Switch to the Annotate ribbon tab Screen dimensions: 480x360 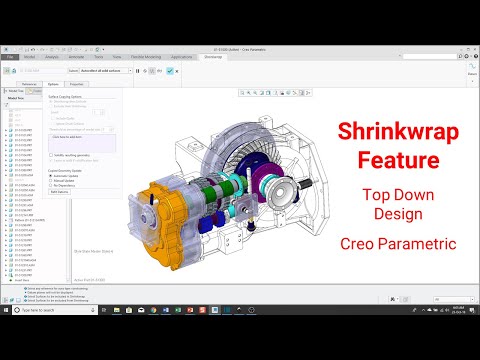coord(76,57)
